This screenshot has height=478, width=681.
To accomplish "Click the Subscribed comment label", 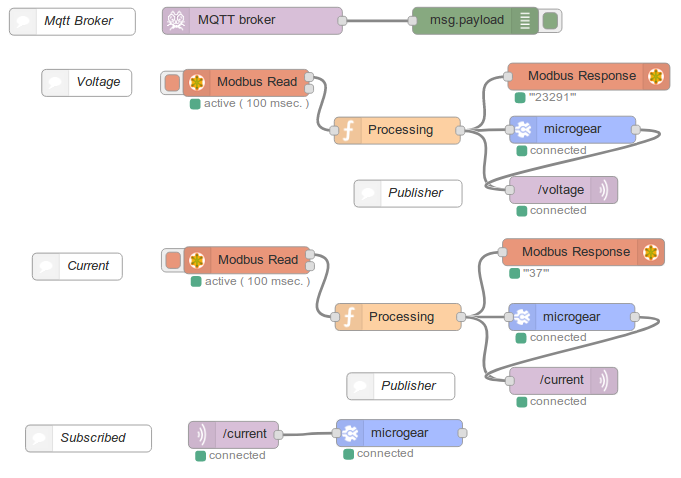I will (x=93, y=438).
